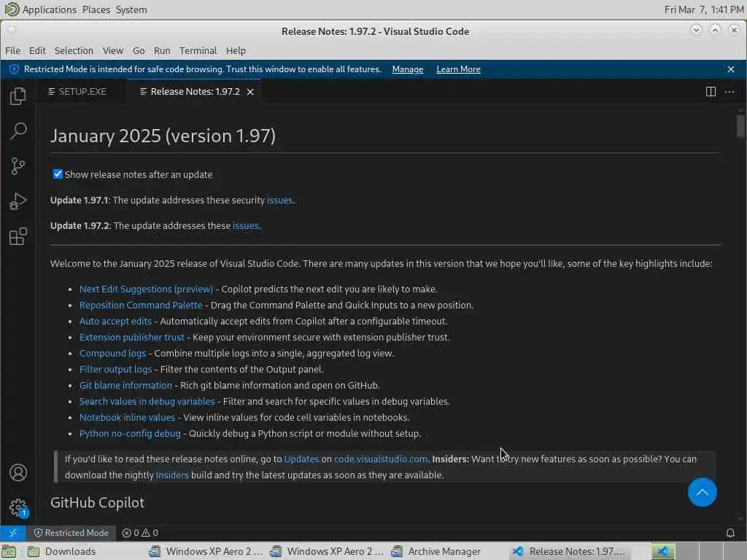The height and width of the screenshot is (560, 747).
Task: Open the Extensions view
Action: click(18, 236)
